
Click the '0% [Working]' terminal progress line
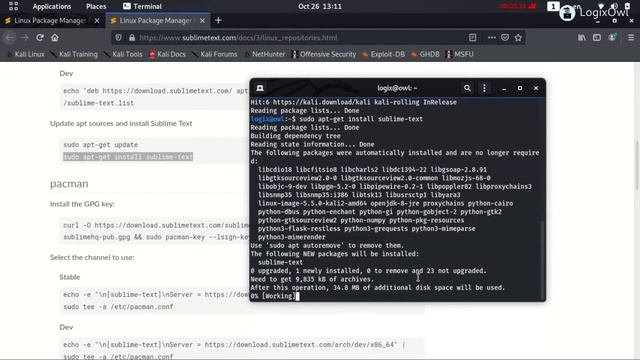[273, 296]
